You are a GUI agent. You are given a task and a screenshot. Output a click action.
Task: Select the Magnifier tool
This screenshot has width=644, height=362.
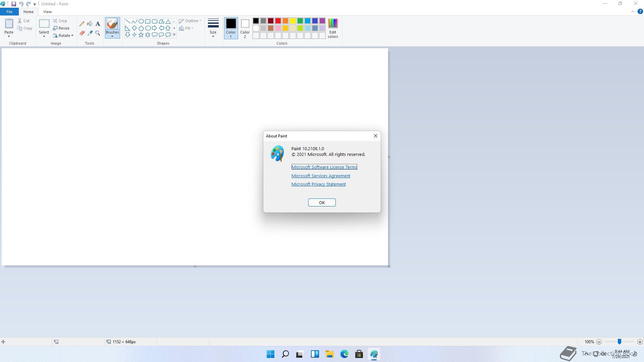tap(98, 33)
